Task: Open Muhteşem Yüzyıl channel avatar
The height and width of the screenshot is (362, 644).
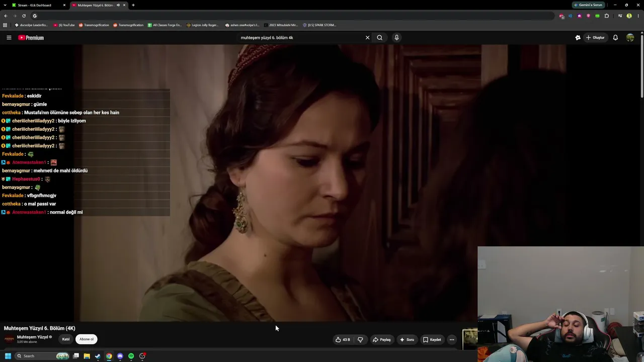Action: [x=9, y=339]
